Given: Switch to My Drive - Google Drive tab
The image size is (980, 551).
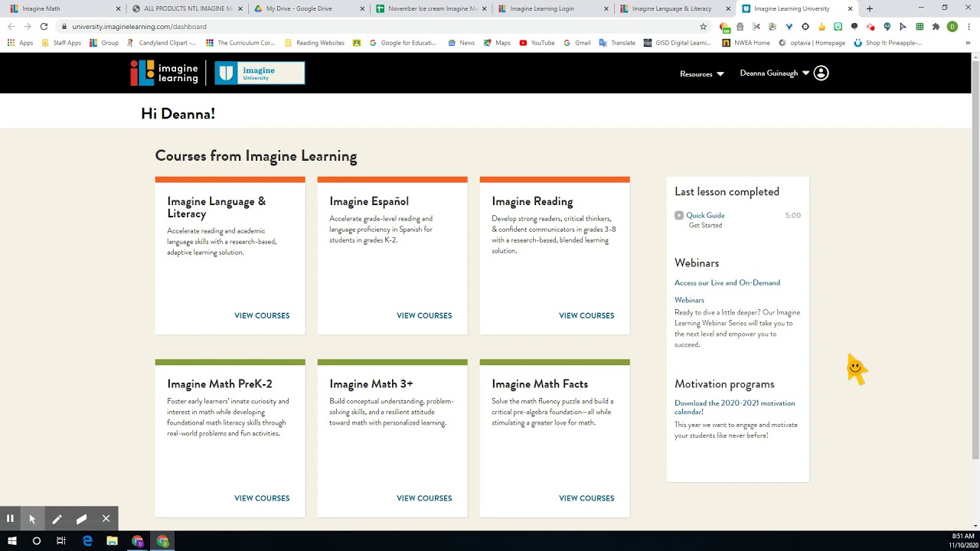Looking at the screenshot, I should 309,8.
